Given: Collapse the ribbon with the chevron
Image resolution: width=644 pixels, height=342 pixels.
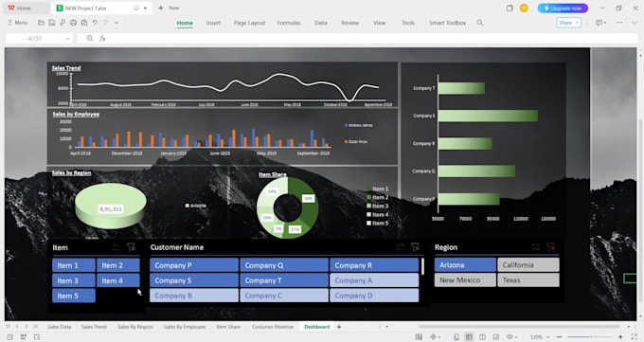Looking at the screenshot, I should tap(635, 23).
